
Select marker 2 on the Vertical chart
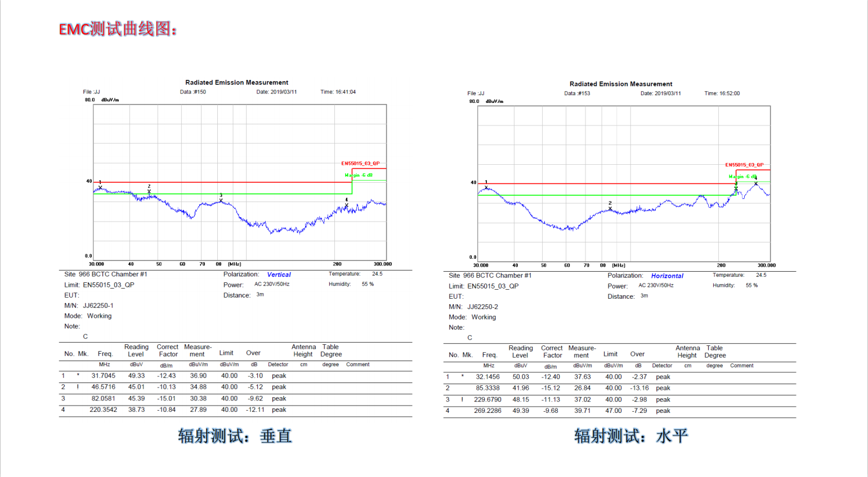[x=149, y=191]
